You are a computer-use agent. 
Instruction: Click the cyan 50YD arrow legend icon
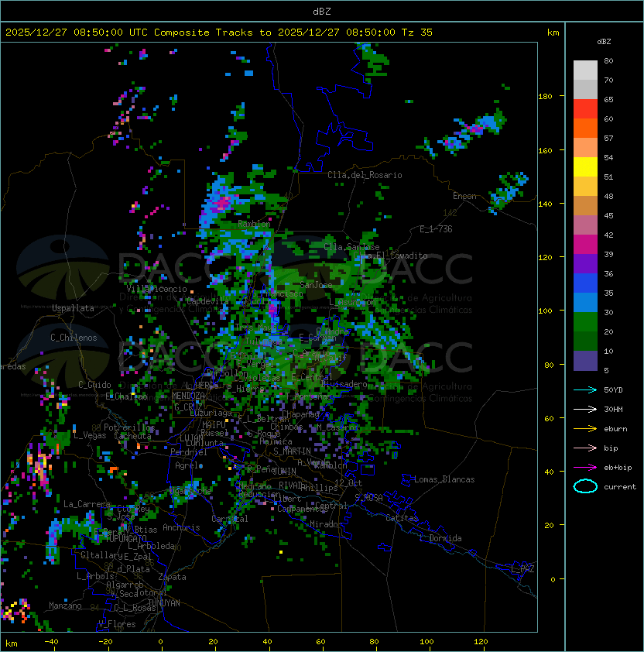tap(585, 389)
